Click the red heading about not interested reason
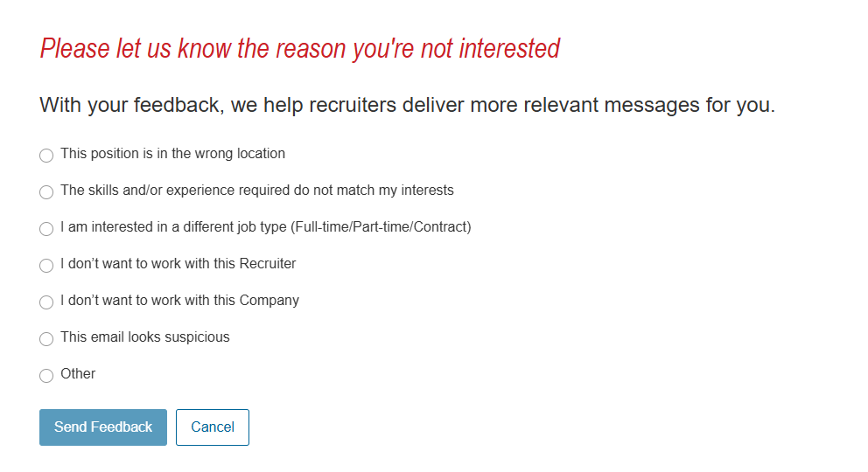The image size is (868, 472). pos(300,49)
